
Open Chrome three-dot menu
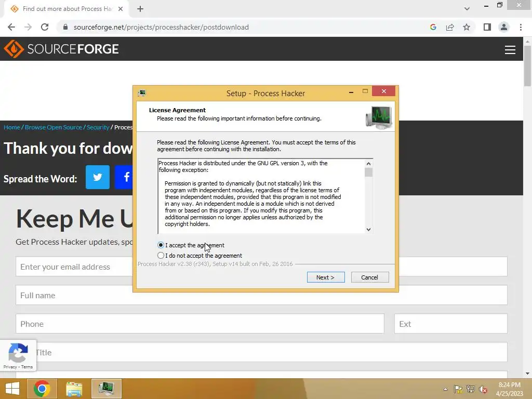click(521, 27)
